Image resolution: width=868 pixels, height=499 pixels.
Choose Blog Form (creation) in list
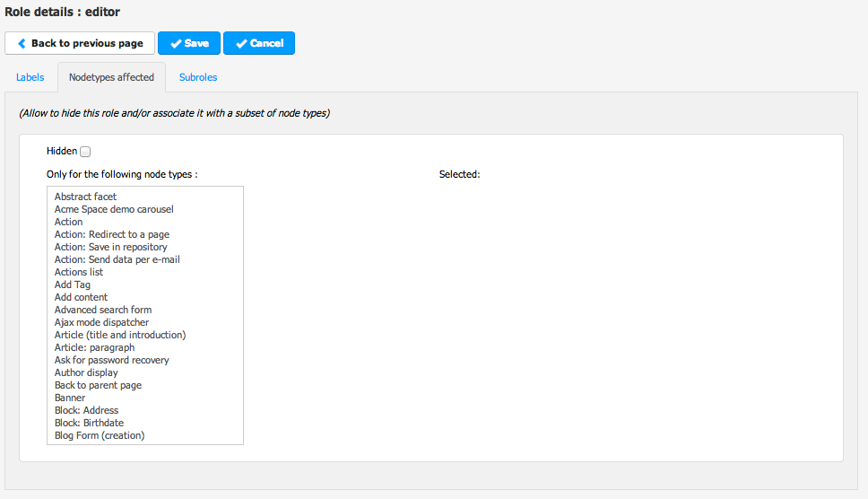pos(100,435)
